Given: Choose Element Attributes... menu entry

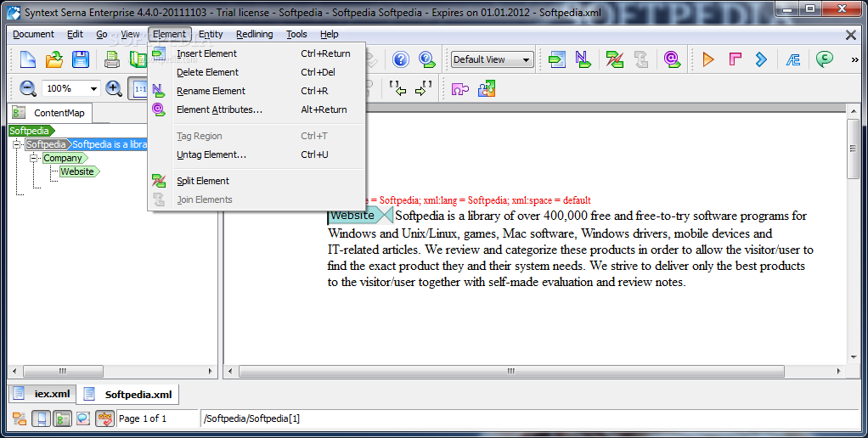Looking at the screenshot, I should point(256,110).
